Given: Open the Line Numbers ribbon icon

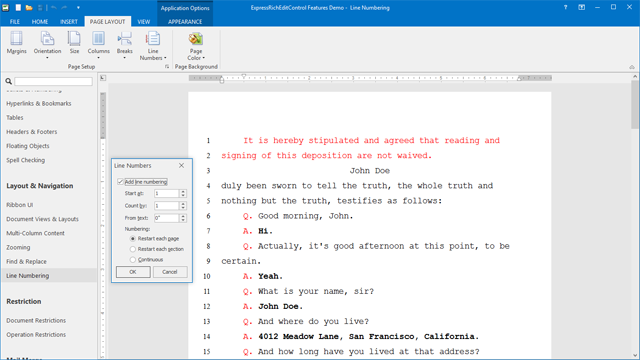Looking at the screenshot, I should click(x=153, y=46).
